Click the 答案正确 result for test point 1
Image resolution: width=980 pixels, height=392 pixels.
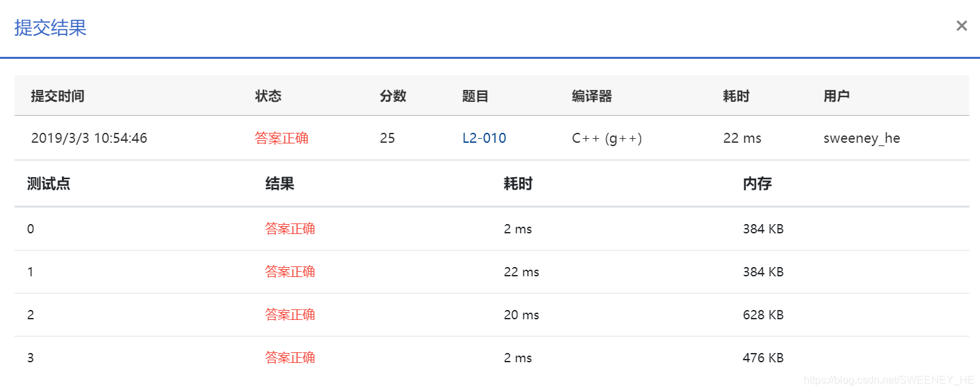tap(290, 272)
